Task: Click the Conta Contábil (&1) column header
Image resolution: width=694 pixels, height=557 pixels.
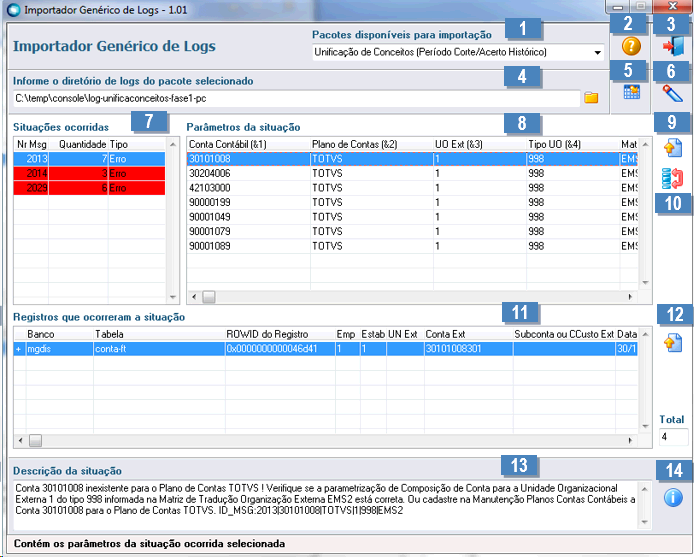Action: pos(248,144)
